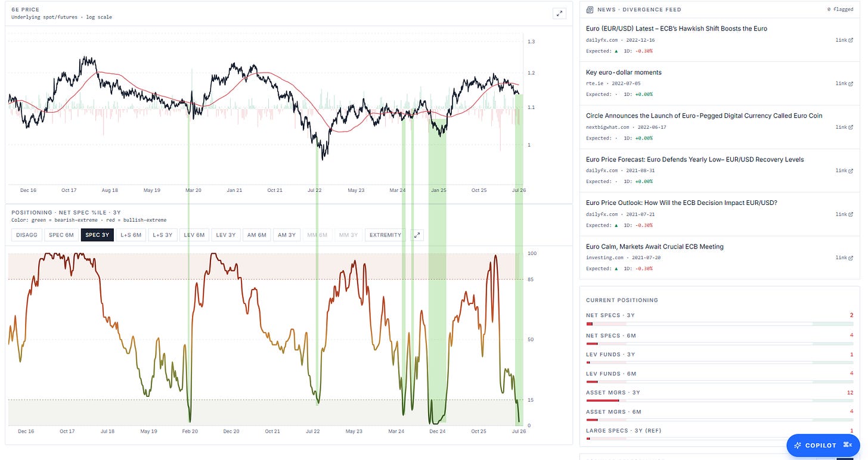This screenshot has height=460, width=868.
Task: Expand the 6E Price chart to fullscreen
Action: pyautogui.click(x=559, y=13)
